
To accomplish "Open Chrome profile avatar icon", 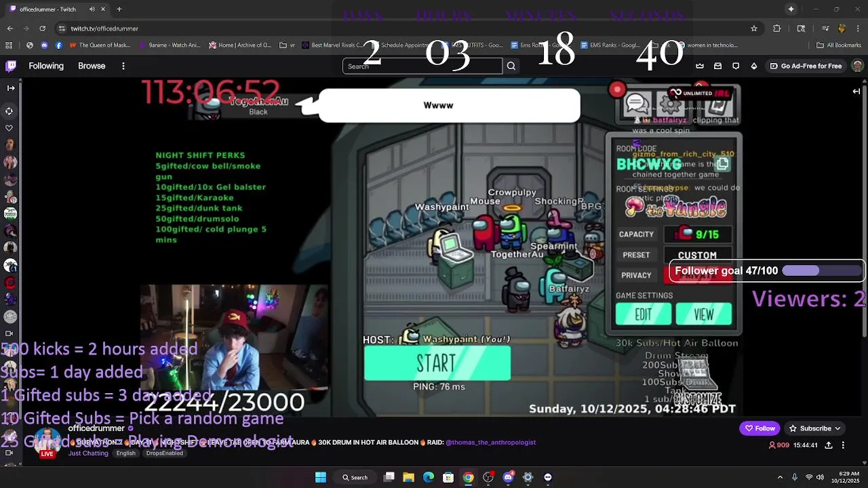I will (842, 28).
